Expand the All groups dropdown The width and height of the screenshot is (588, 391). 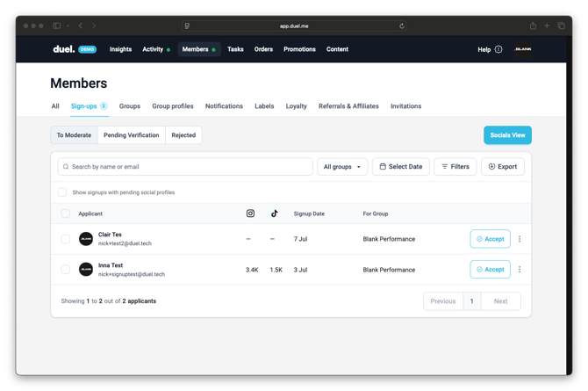342,166
